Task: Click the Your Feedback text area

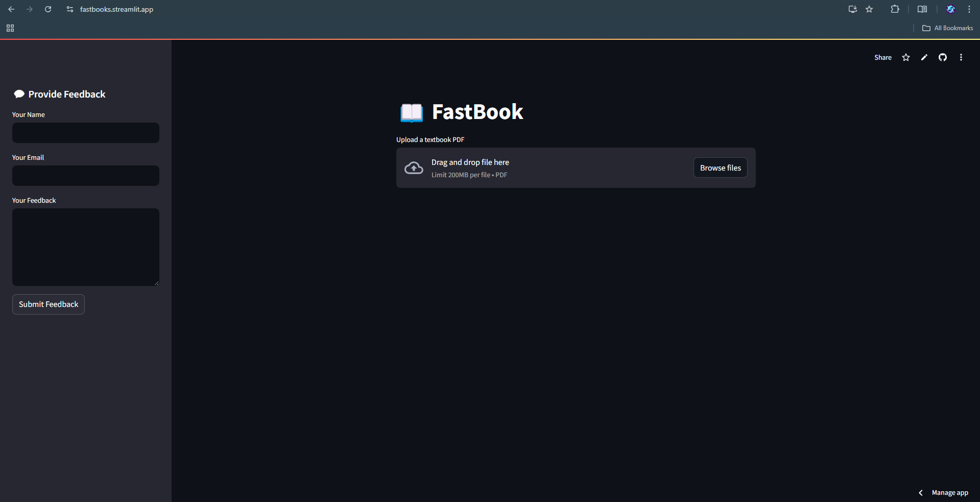Action: pos(86,247)
